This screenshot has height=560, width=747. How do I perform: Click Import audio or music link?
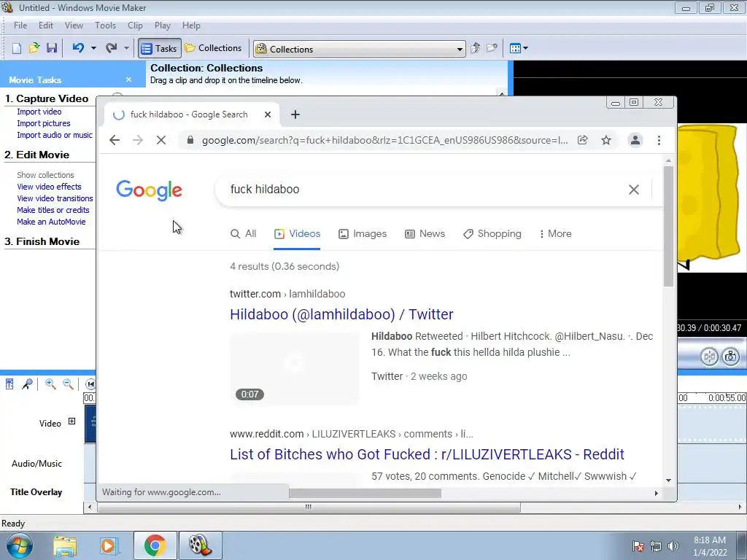click(54, 135)
